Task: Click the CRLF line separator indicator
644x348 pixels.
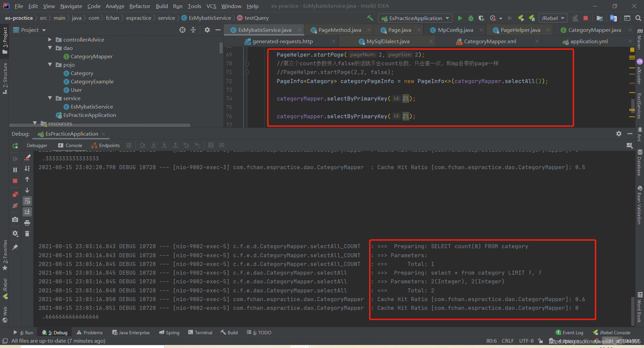Action: (x=507, y=341)
